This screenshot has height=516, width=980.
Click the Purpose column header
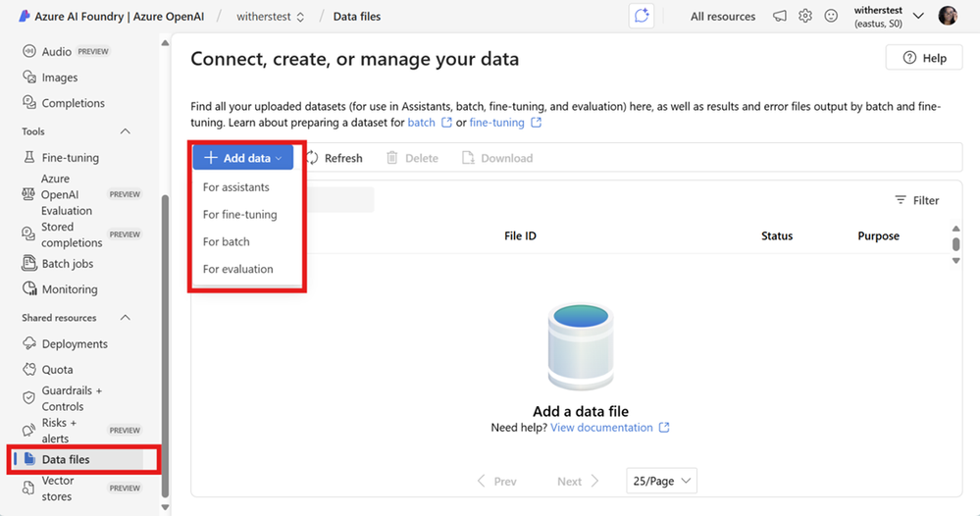click(878, 235)
